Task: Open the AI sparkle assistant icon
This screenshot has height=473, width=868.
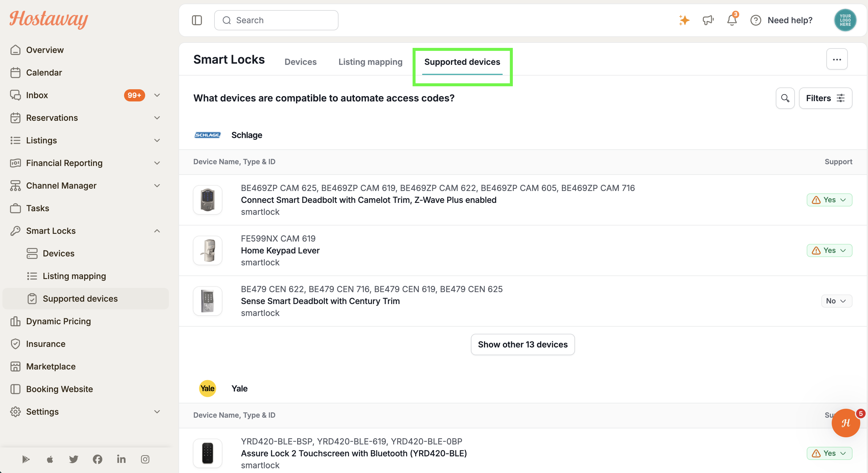Action: click(684, 20)
